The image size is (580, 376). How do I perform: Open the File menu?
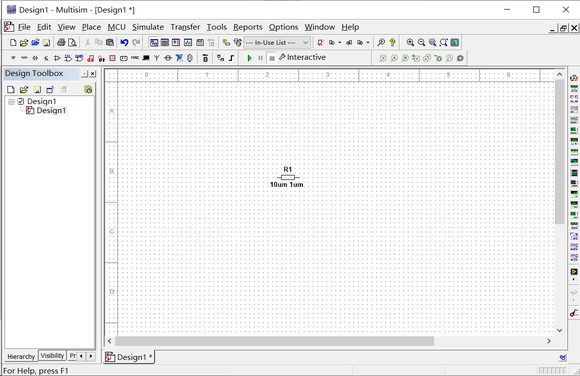click(24, 27)
